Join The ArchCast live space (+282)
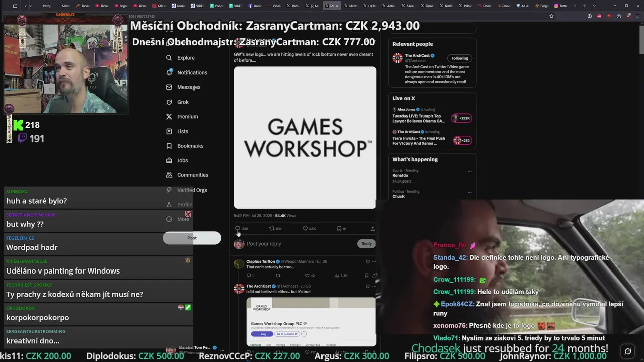The image size is (644, 362). tap(462, 140)
